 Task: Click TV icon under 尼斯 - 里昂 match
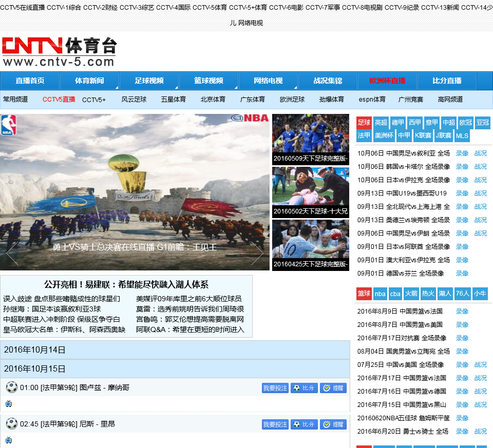click(x=9, y=440)
